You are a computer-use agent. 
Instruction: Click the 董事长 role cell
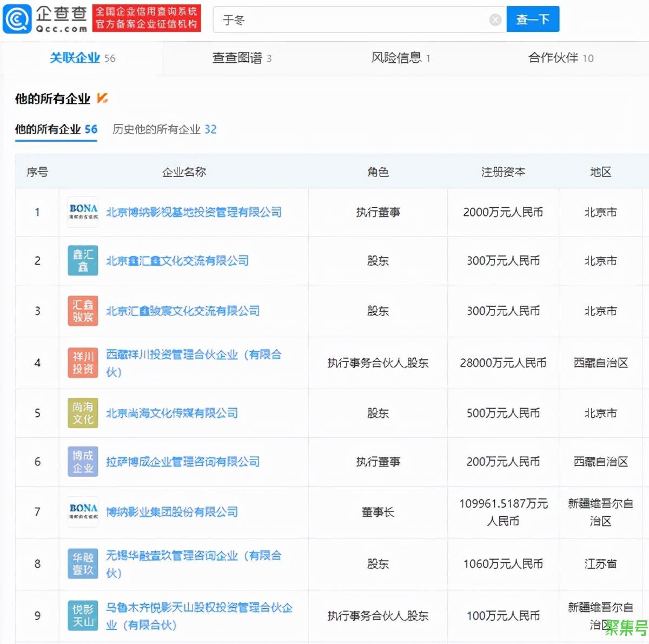378,512
